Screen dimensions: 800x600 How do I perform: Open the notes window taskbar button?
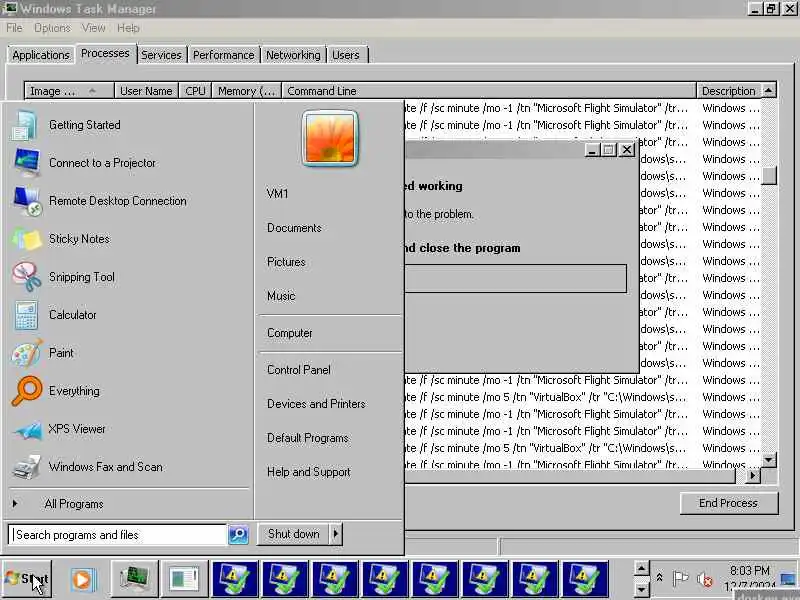pyautogui.click(x=184, y=579)
